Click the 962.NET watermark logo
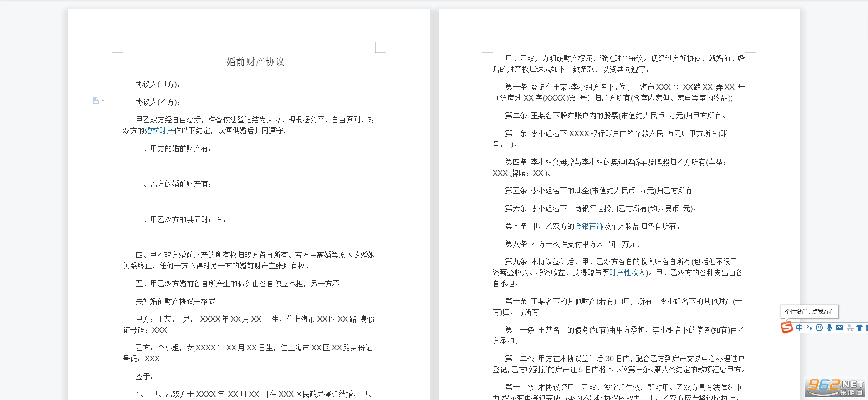868x400 pixels. coord(835,387)
